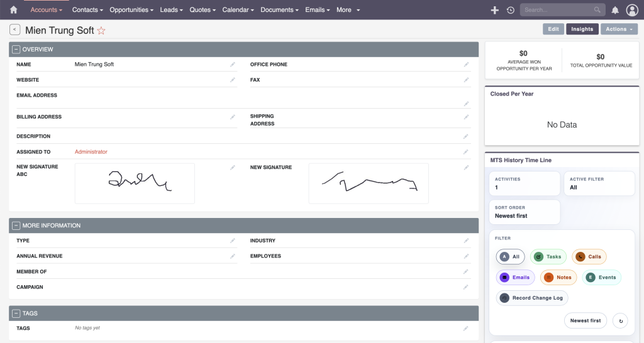Image resolution: width=644 pixels, height=343 pixels.
Task: Edit the Email Address pencil icon
Action: (x=466, y=104)
